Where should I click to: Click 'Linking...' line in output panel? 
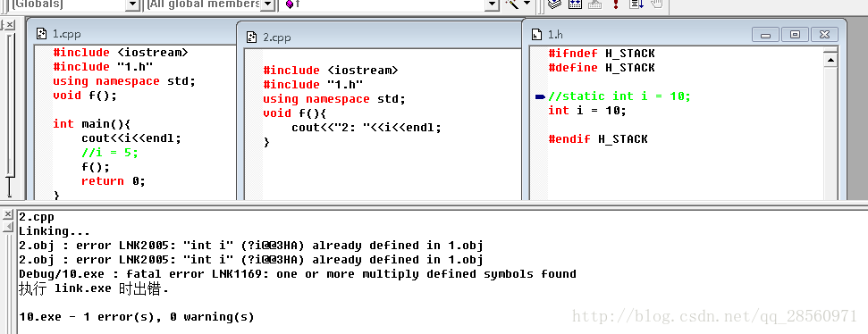pos(55,231)
